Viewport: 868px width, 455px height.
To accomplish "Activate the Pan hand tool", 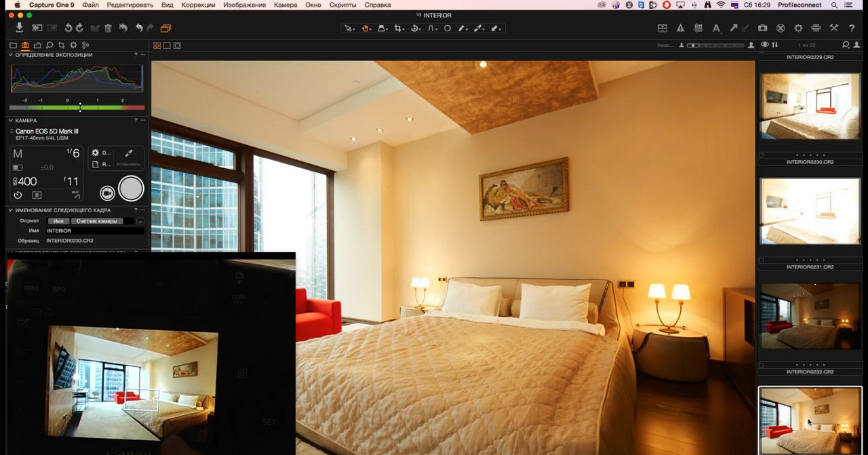I will click(x=366, y=28).
